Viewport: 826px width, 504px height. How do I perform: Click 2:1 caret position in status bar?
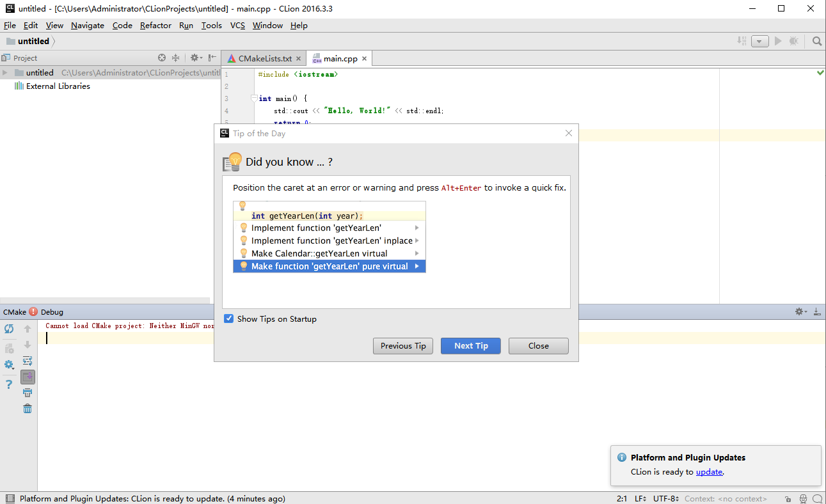click(622, 498)
